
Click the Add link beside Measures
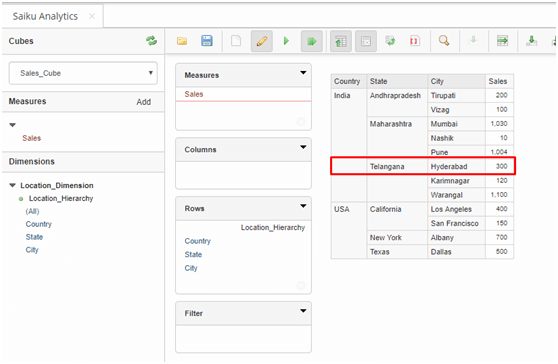(143, 102)
